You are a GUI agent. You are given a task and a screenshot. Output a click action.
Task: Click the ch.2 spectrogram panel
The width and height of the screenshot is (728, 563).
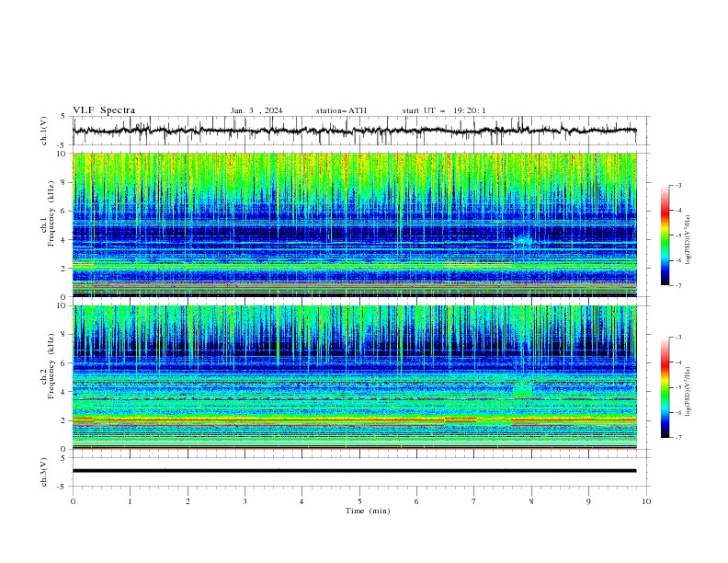tap(354, 377)
